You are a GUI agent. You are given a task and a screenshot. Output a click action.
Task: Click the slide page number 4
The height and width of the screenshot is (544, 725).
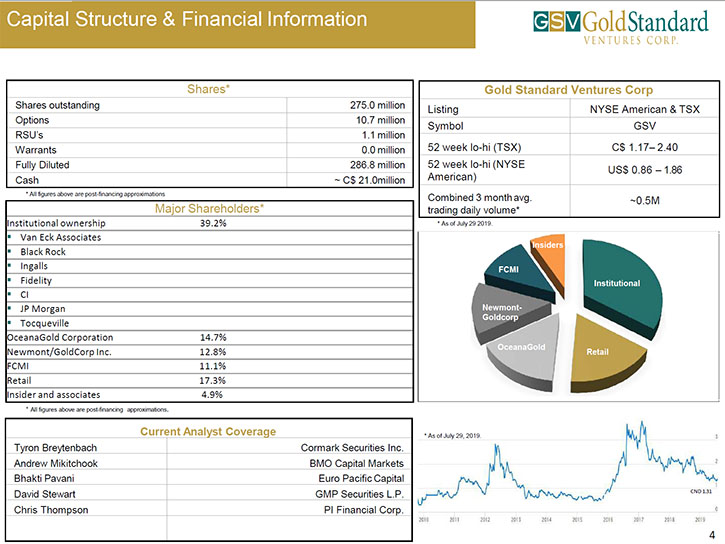tap(712, 535)
